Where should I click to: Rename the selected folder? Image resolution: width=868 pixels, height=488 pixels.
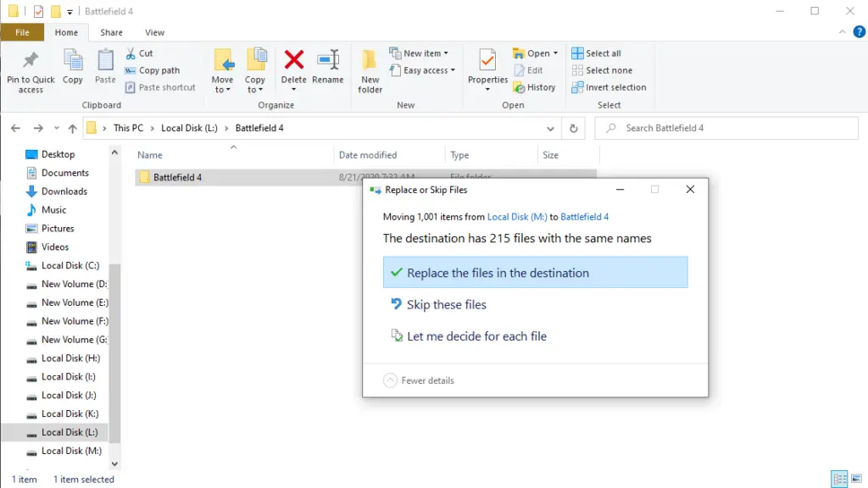[328, 67]
